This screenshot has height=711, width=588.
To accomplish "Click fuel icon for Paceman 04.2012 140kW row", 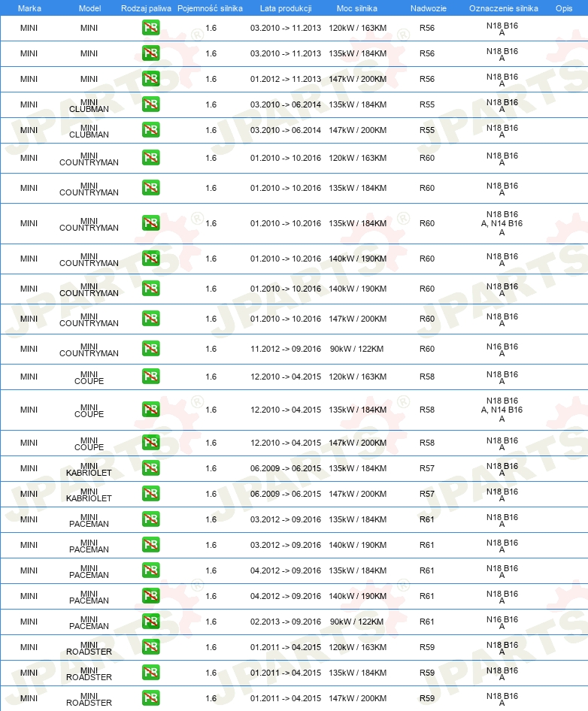I will [150, 596].
